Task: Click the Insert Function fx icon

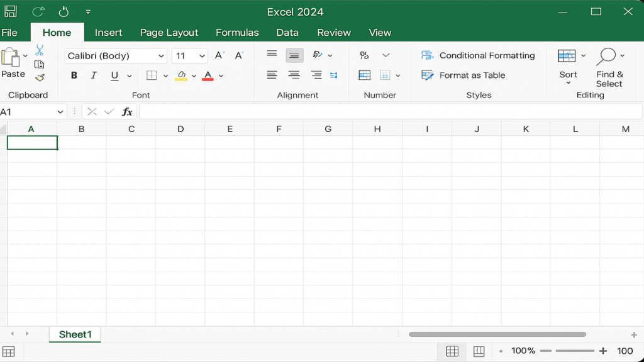Action: (x=127, y=111)
